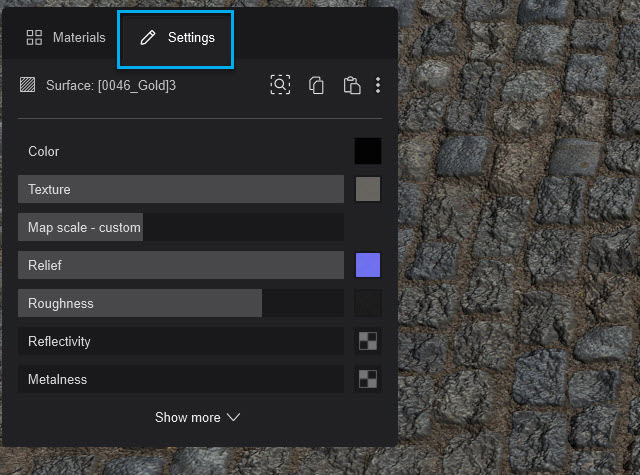Click the Reflectivity slider

(x=181, y=341)
